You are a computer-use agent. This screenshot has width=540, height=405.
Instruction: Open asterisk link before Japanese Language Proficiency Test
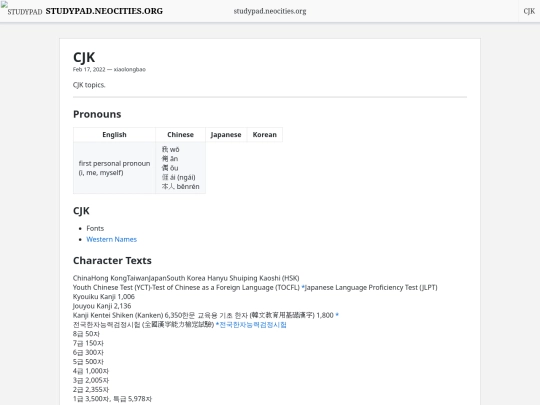click(x=303, y=287)
